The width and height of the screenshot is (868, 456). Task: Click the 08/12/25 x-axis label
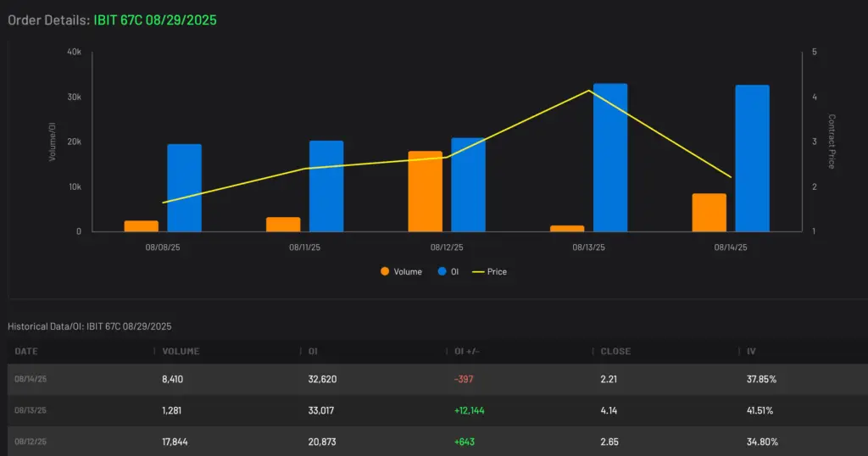coord(447,247)
